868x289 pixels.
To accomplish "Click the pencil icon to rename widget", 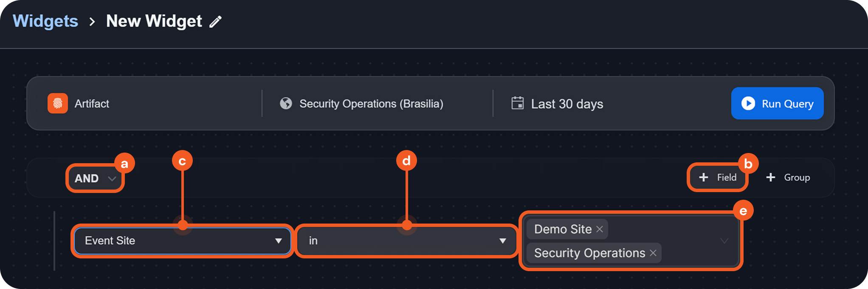I will point(216,22).
